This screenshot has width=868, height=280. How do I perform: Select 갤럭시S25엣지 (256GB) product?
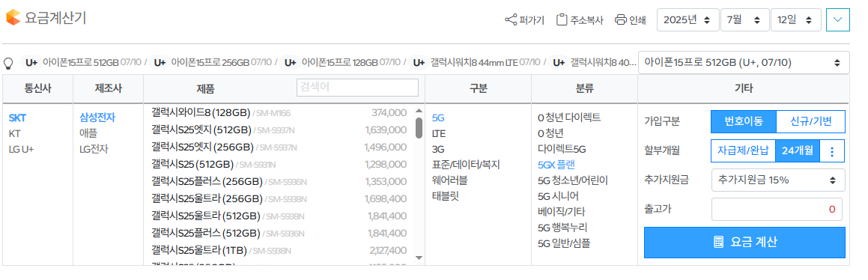[x=279, y=147]
